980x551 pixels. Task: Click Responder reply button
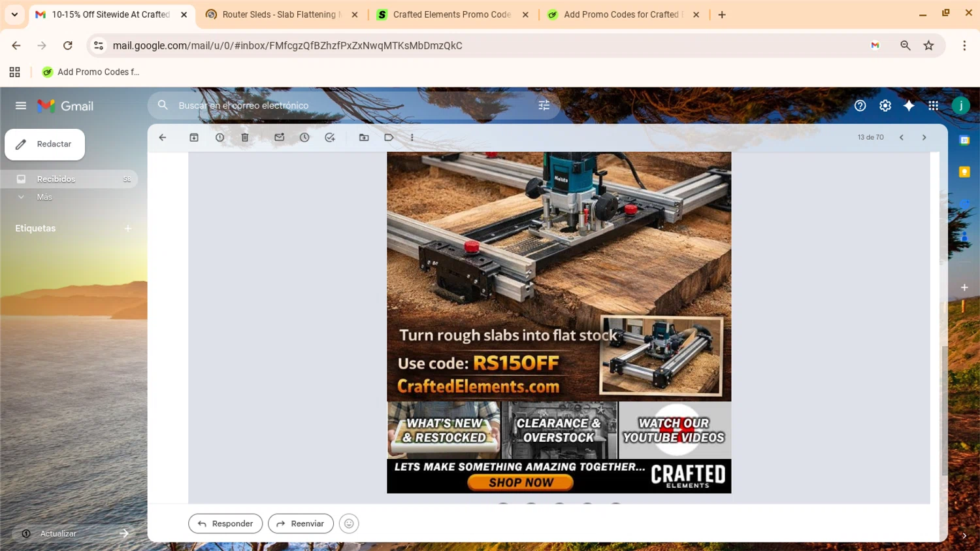pyautogui.click(x=225, y=524)
